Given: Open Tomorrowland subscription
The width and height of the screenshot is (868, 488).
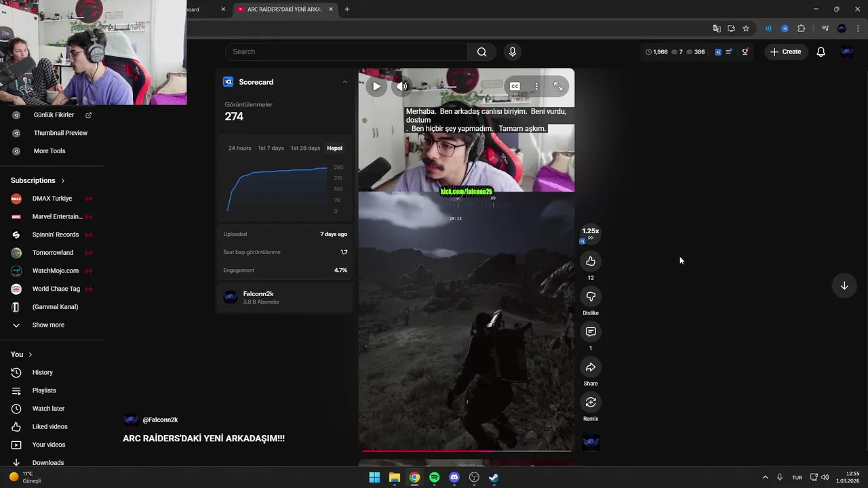Looking at the screenshot, I should click(x=52, y=253).
